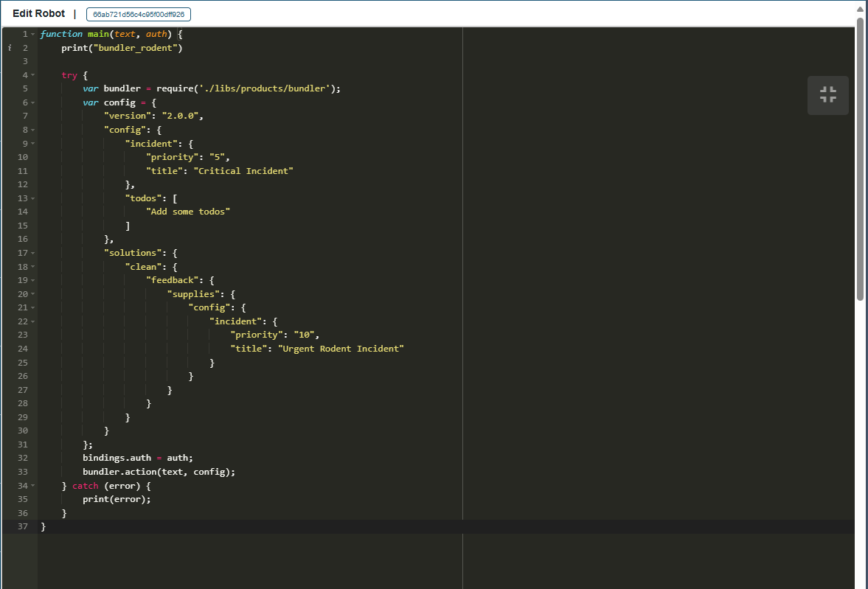Collapse the "feedback" object at line 19
868x589 pixels.
33,280
